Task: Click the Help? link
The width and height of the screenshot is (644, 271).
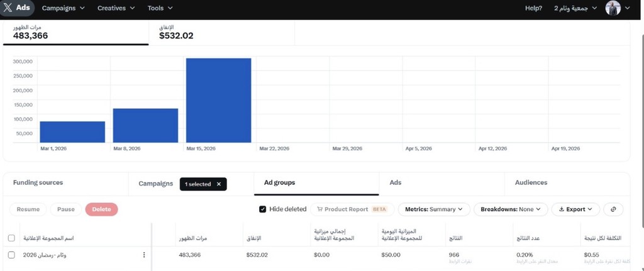Action: point(533,8)
